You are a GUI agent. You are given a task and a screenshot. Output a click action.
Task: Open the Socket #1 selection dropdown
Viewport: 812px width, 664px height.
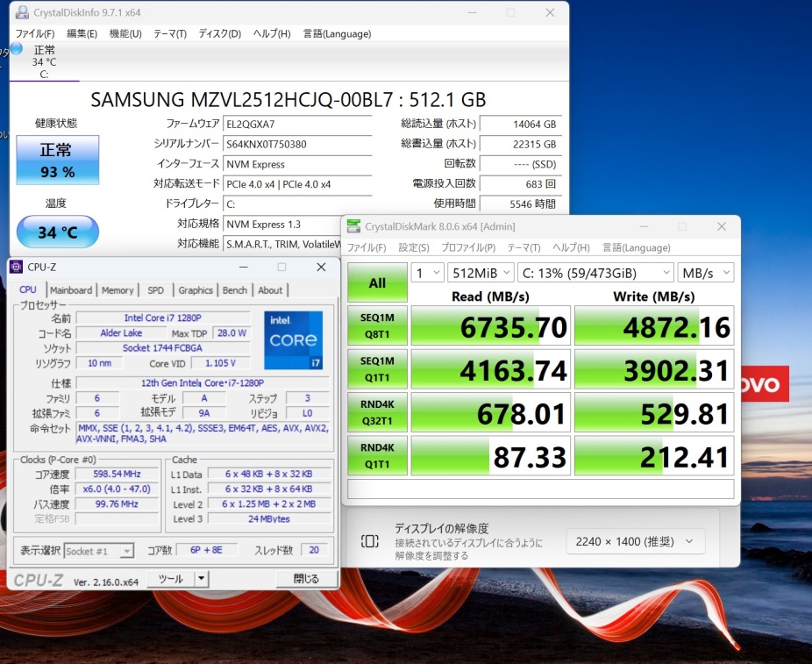[99, 551]
